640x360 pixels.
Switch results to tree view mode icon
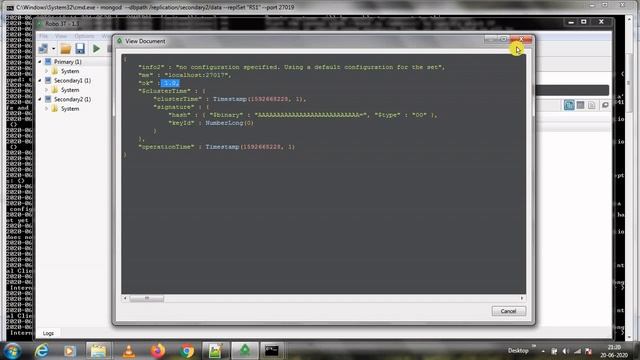569,105
